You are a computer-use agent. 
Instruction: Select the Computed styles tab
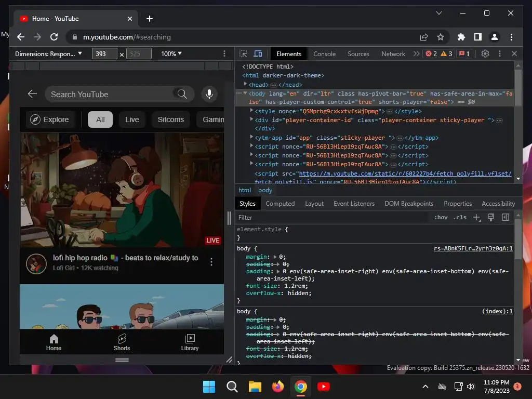[280, 204]
